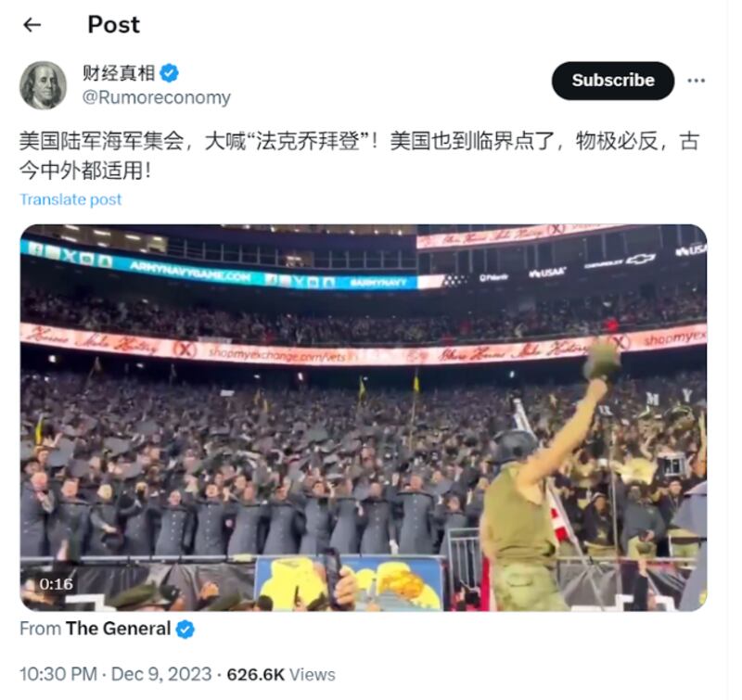Translate post to English
742x700 pixels.
(70, 199)
